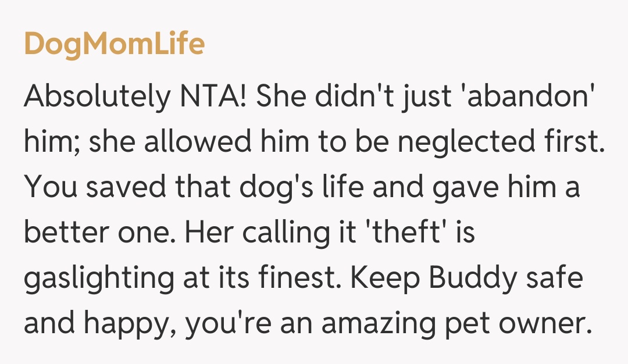Viewport: 628px width, 364px height.
Task: Click the word 'gaslighting'
Action: [x=96, y=281]
